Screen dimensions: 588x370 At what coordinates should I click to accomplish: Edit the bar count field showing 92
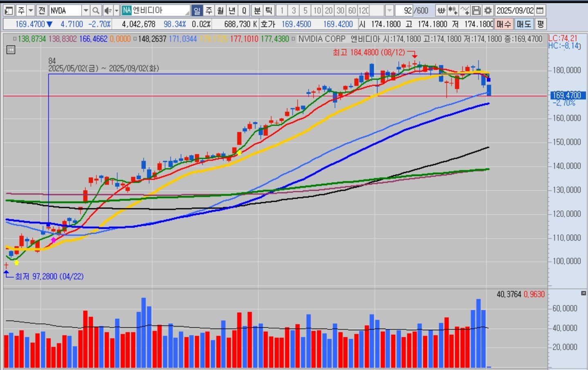pyautogui.click(x=404, y=10)
